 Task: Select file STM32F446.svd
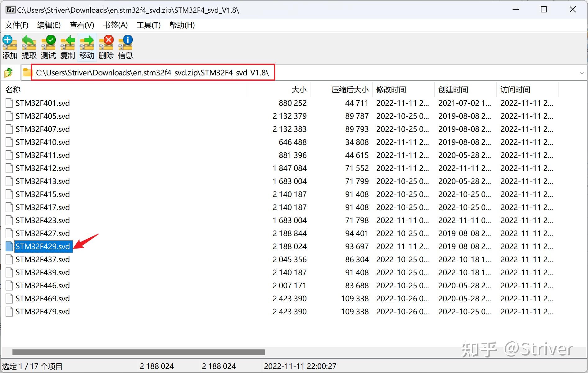[43, 285]
